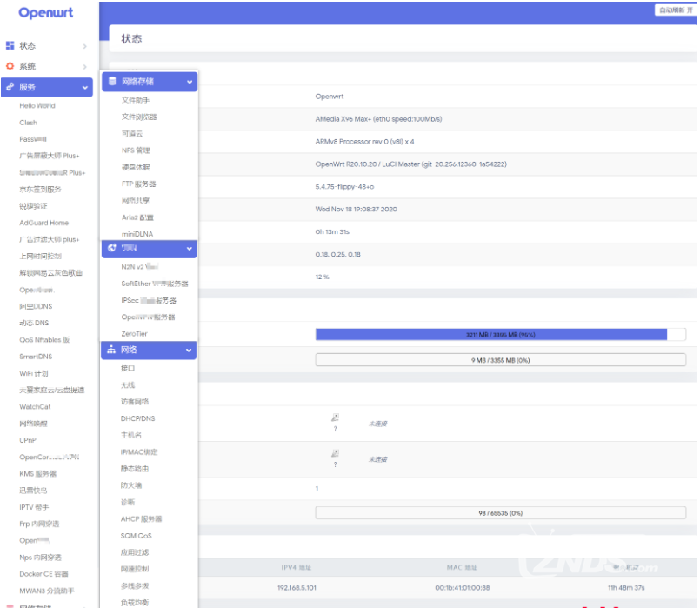Click the 状态 dashboard icon in sidebar
Viewport: 700px width, 608px height.
click(x=10, y=45)
